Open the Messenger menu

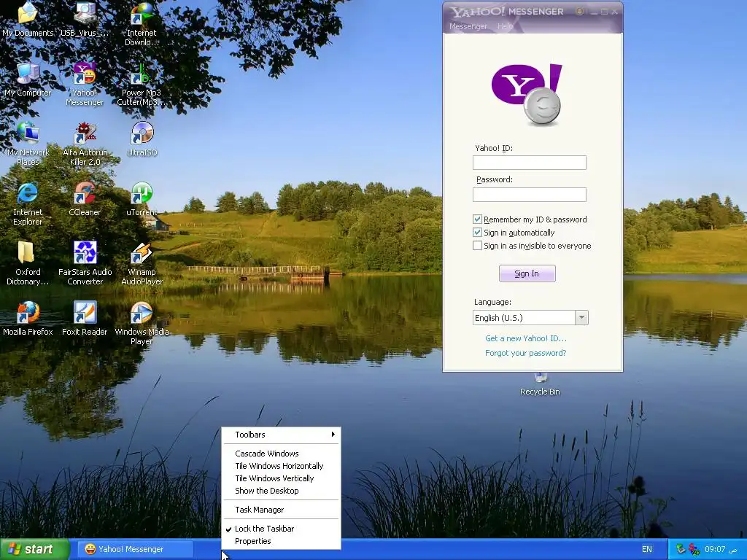tap(468, 26)
